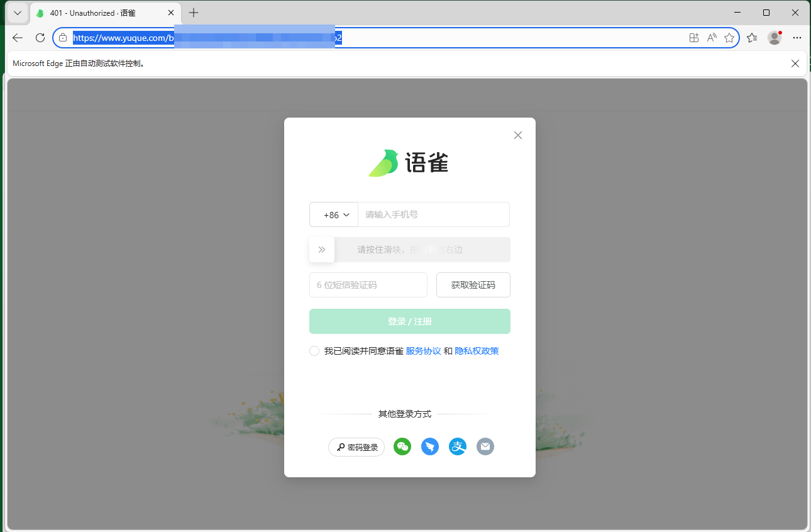
Task: Dismiss the automated test software notification bar
Action: tap(795, 64)
